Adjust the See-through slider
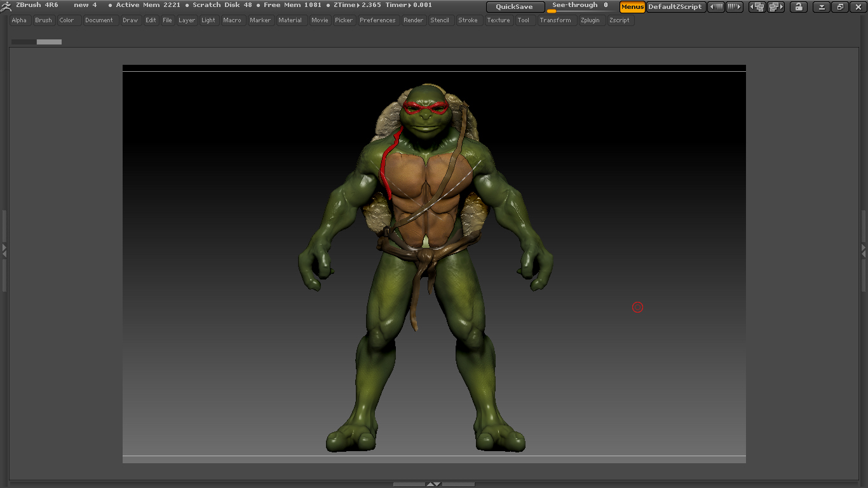 [x=580, y=7]
